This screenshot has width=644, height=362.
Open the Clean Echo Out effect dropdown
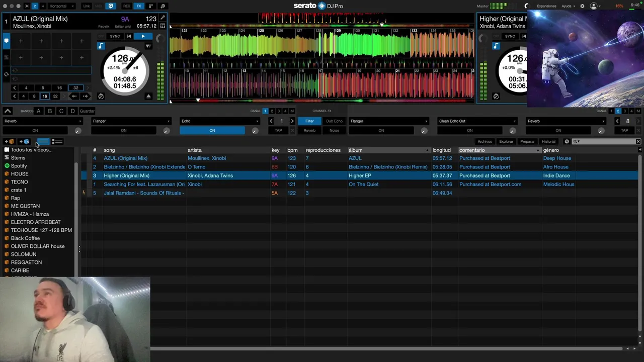[x=477, y=121]
